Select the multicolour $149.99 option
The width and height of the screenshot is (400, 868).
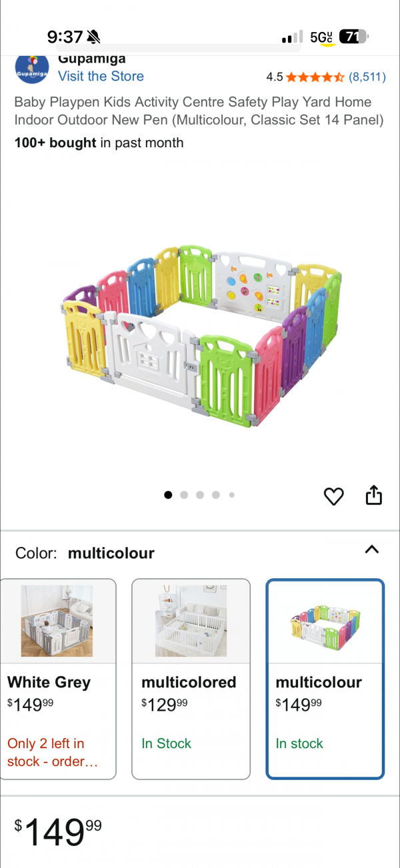point(325,679)
